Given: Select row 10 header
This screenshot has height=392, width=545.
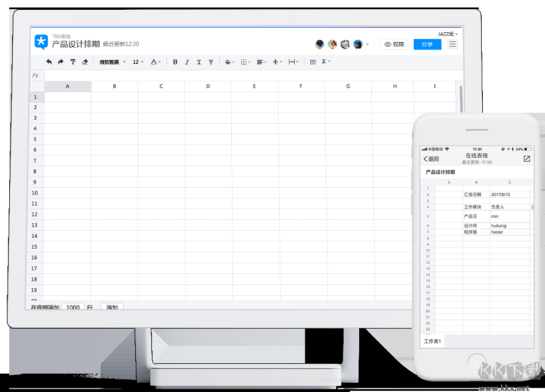Looking at the screenshot, I should click(35, 193).
